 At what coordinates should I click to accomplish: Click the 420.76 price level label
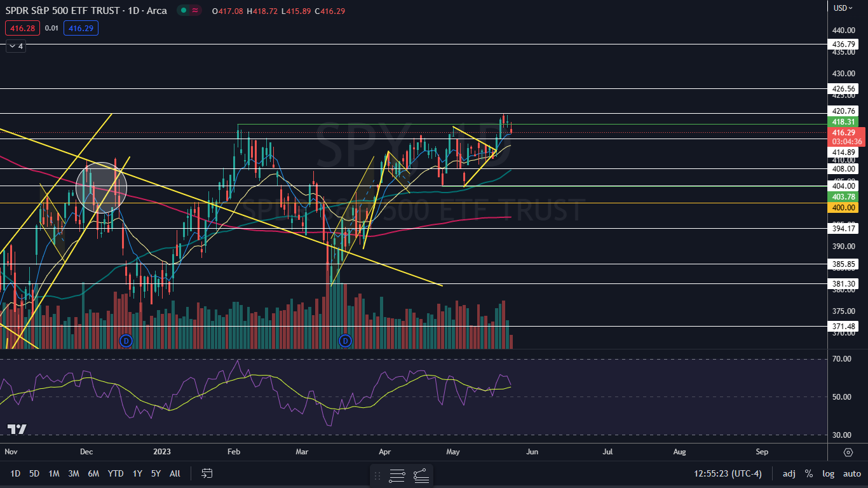click(x=843, y=111)
